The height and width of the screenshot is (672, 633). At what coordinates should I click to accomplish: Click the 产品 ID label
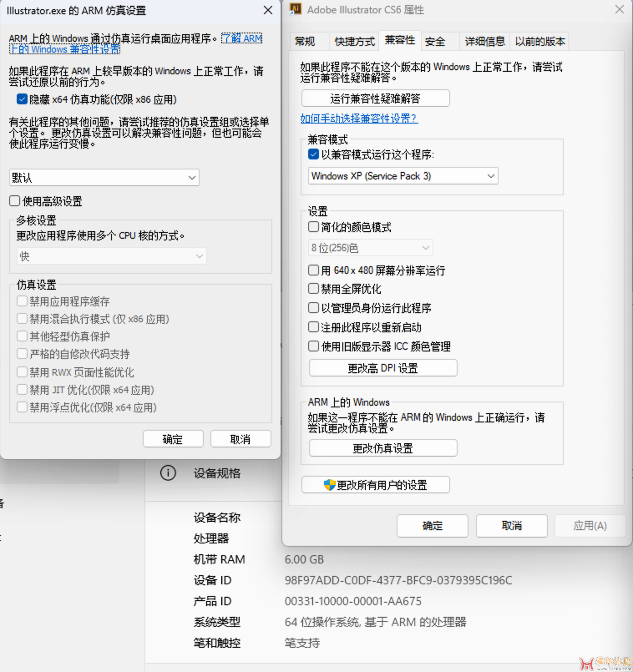(x=212, y=601)
